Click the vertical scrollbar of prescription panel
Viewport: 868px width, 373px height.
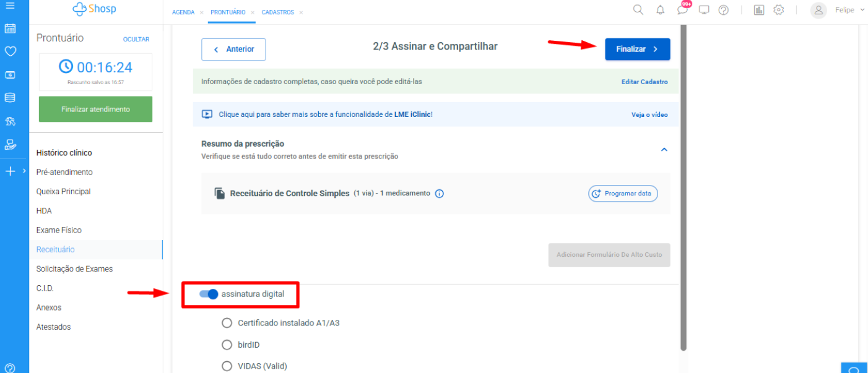tap(684, 186)
